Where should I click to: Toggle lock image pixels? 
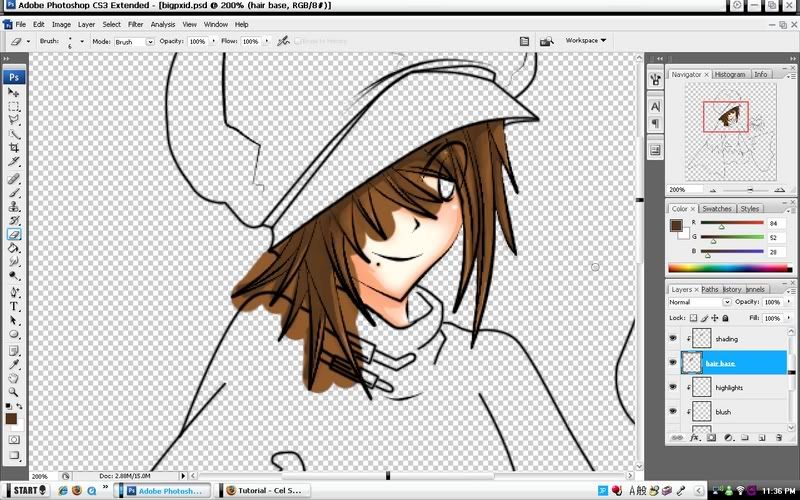coord(704,318)
